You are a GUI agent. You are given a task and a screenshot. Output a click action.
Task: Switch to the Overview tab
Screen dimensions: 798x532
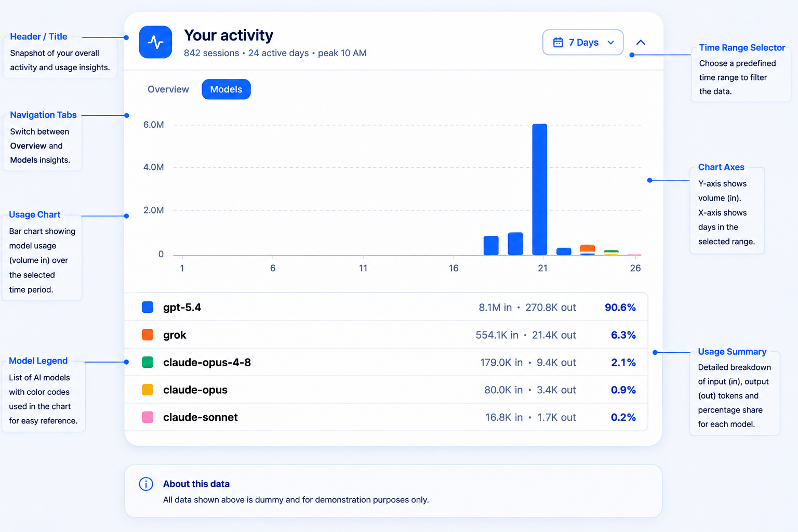(168, 89)
